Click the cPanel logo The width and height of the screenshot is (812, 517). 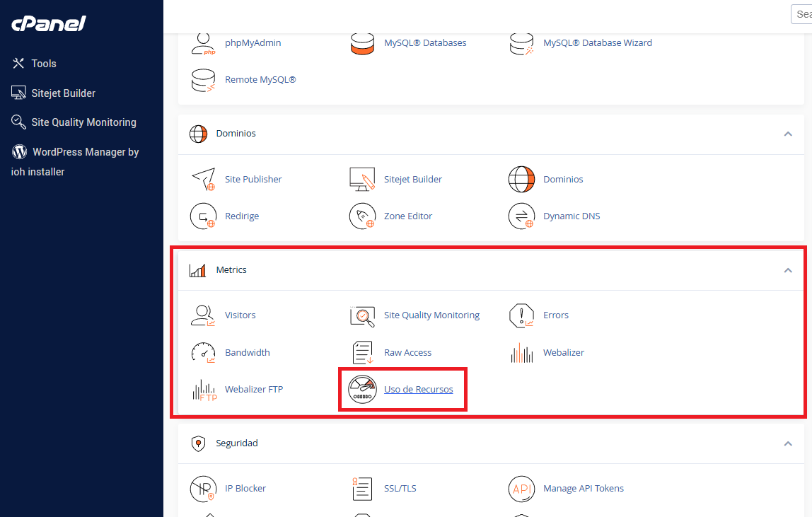49,23
